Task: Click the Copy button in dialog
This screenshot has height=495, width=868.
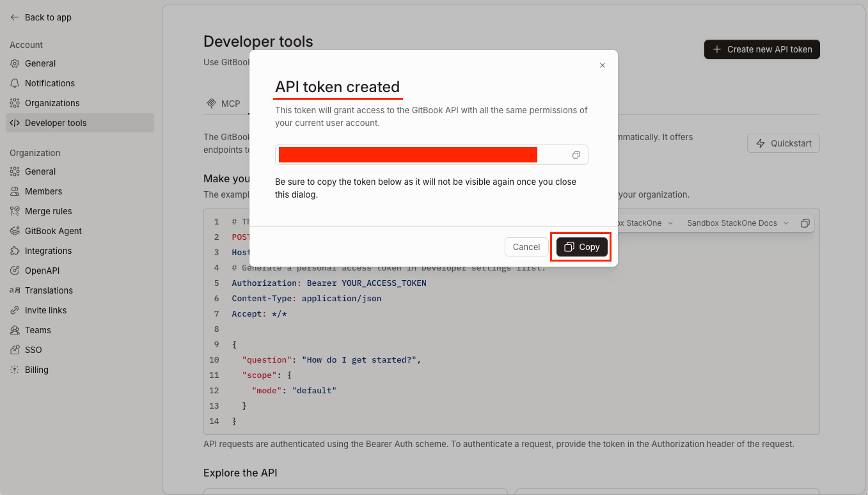Action: 582,247
